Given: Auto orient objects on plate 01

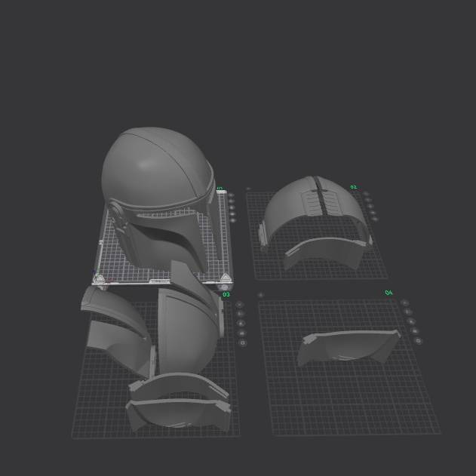Looking at the screenshot, I should [x=232, y=201].
